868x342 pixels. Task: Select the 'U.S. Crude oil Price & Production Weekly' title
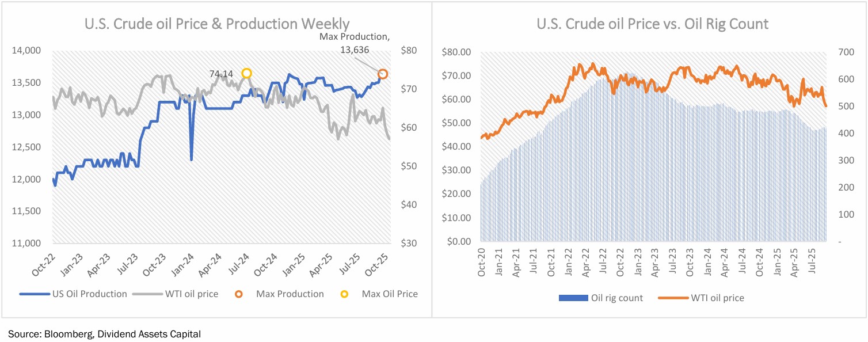coord(216,24)
